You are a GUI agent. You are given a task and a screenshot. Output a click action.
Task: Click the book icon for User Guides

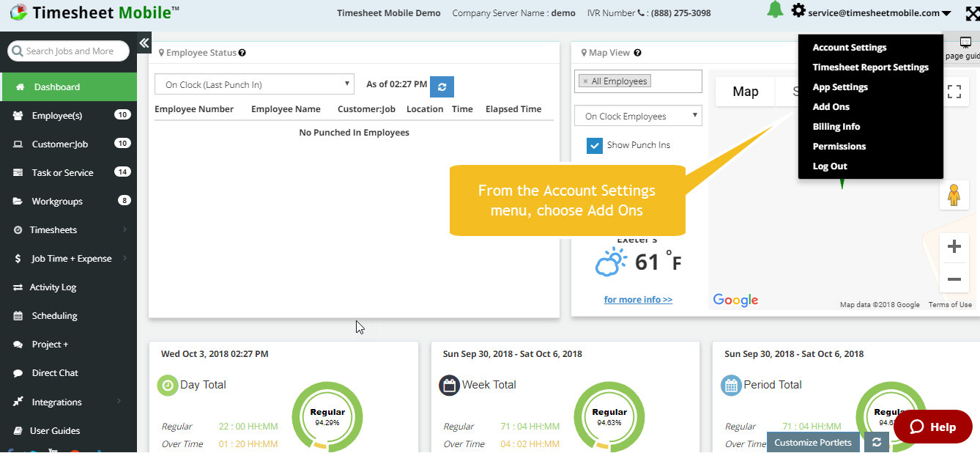point(18,431)
